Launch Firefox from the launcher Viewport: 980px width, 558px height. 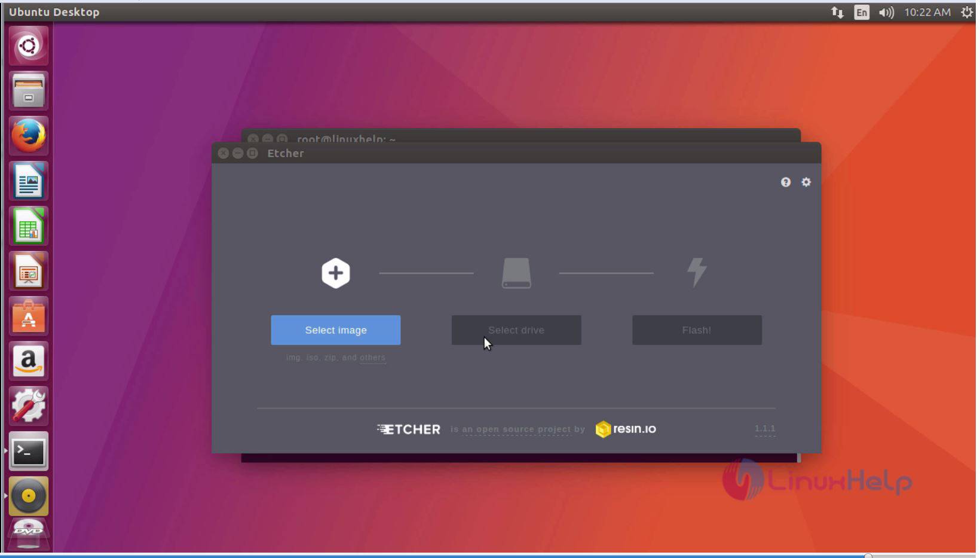pyautogui.click(x=28, y=136)
